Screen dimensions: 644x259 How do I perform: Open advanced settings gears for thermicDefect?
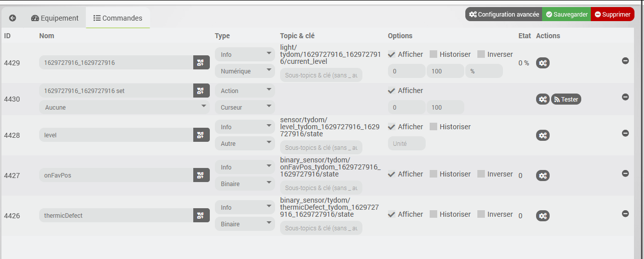(x=543, y=216)
